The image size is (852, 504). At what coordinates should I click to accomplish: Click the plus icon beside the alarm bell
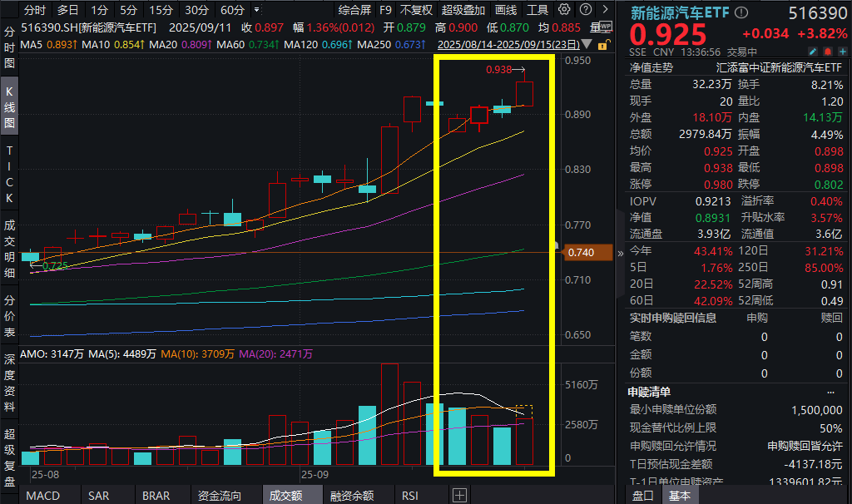tap(843, 51)
